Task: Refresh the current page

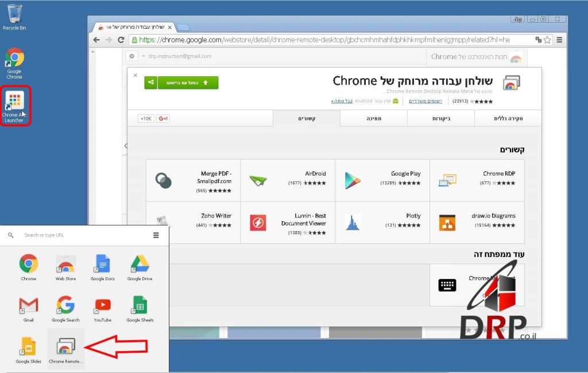Action: [x=121, y=40]
